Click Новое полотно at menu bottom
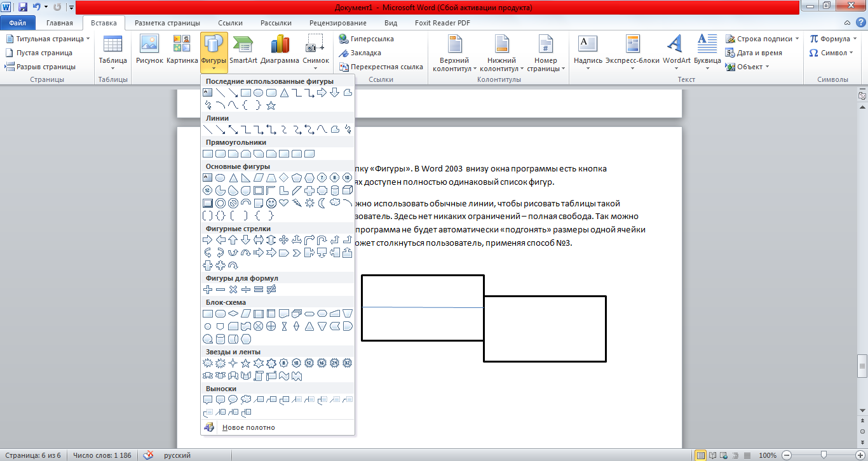868x461 pixels. pyautogui.click(x=248, y=427)
